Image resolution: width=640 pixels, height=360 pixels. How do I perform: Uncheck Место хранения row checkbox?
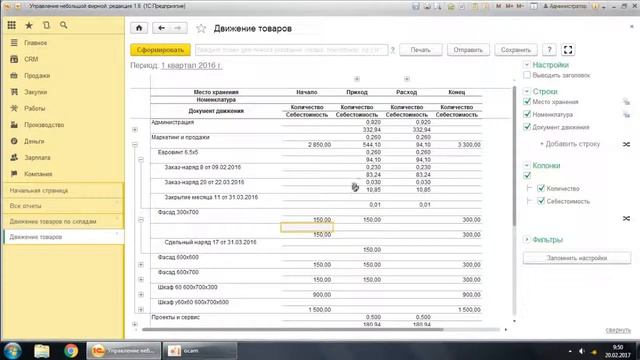point(527,102)
